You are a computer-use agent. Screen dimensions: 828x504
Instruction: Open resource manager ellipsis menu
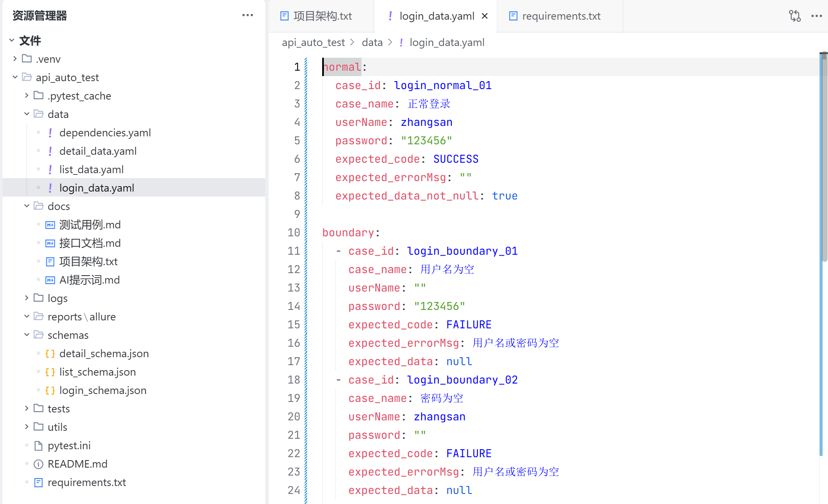247,15
